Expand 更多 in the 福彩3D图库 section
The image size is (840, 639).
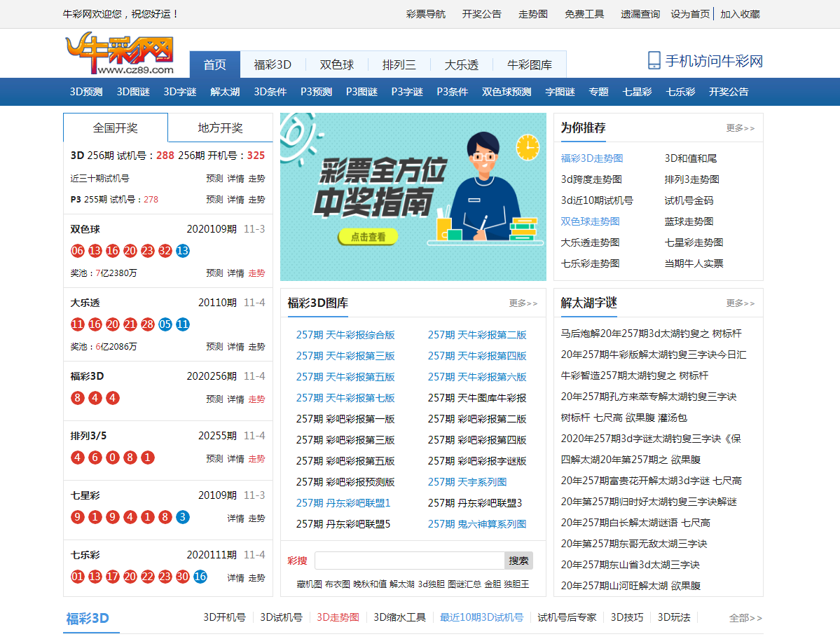pyautogui.click(x=523, y=303)
